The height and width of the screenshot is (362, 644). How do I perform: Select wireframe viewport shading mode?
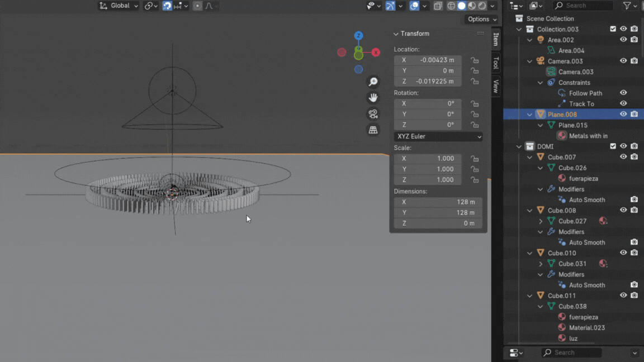click(x=451, y=6)
